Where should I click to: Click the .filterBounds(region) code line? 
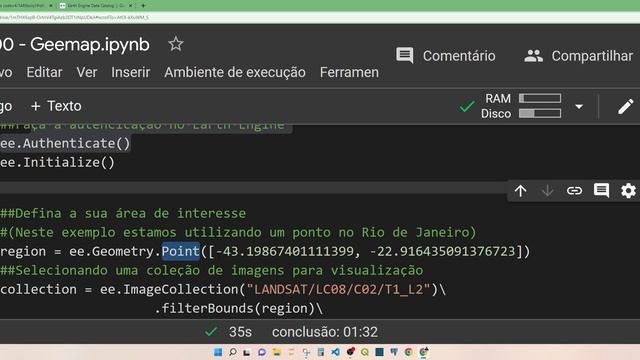(238, 308)
